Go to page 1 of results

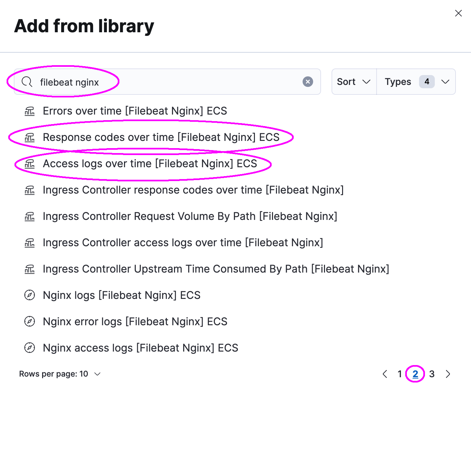[400, 374]
